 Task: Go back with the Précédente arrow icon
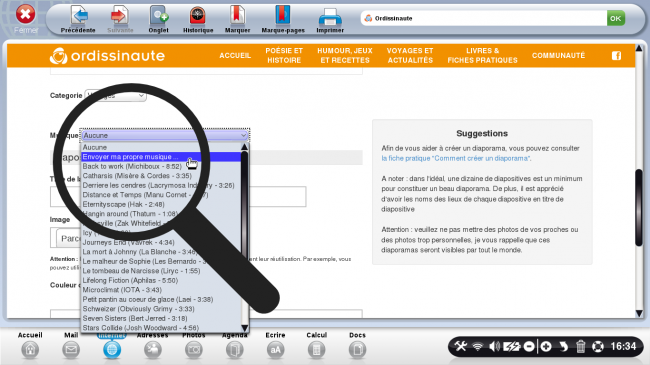[x=78, y=16]
